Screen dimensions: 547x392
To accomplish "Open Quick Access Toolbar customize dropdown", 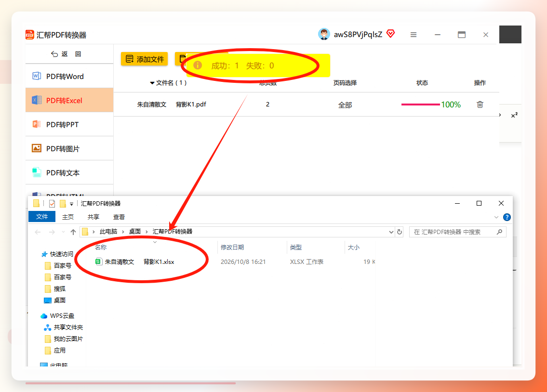I will 71,204.
